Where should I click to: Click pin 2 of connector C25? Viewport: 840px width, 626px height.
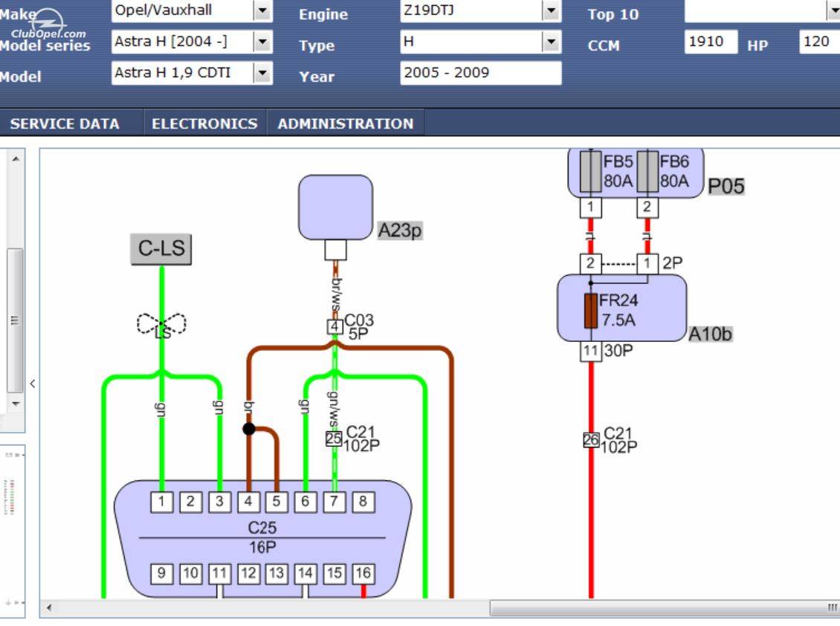coord(190,502)
